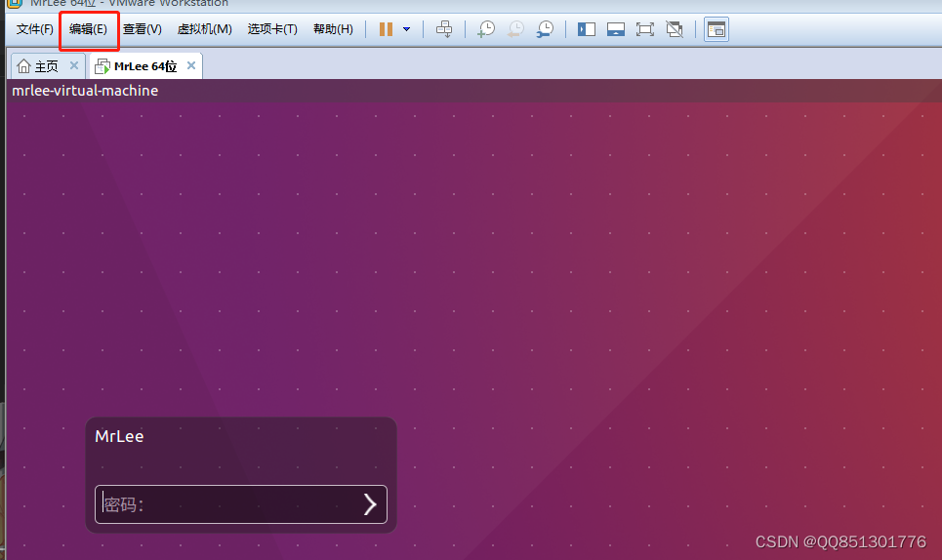Click the send Ctrl+Alt+Del icon
Image resolution: width=942 pixels, height=560 pixels.
444,29
